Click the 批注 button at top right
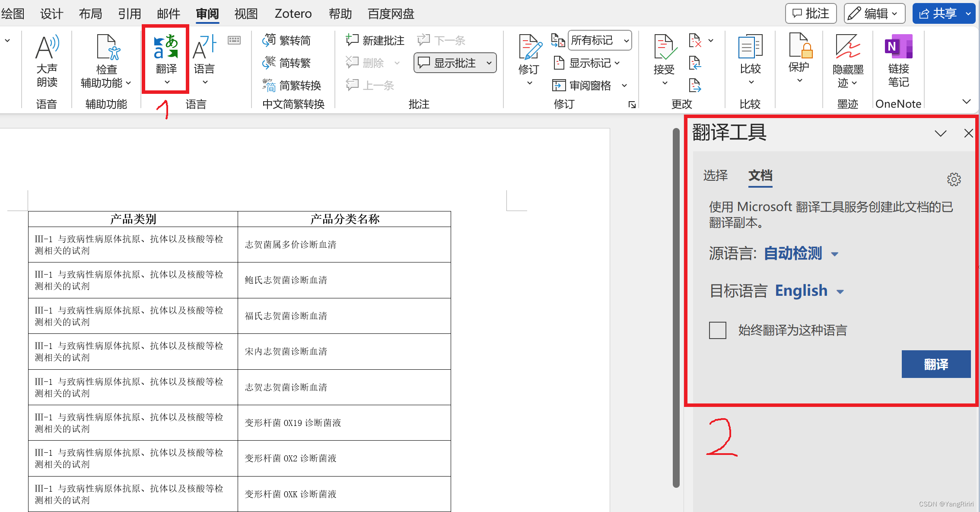Screen dimensions: 980x512 pos(811,13)
